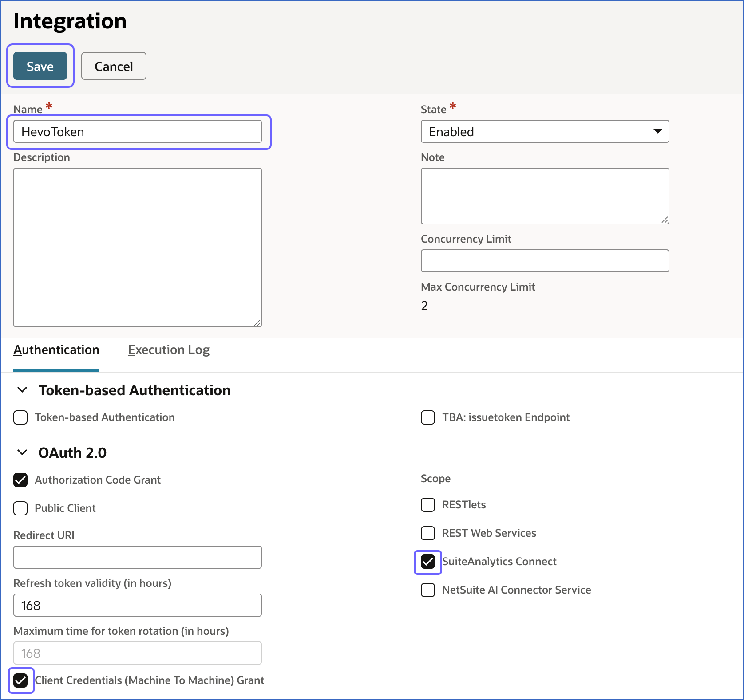Enable the TBA: issuetoken Endpoint option
This screenshot has height=700, width=744.
click(427, 417)
